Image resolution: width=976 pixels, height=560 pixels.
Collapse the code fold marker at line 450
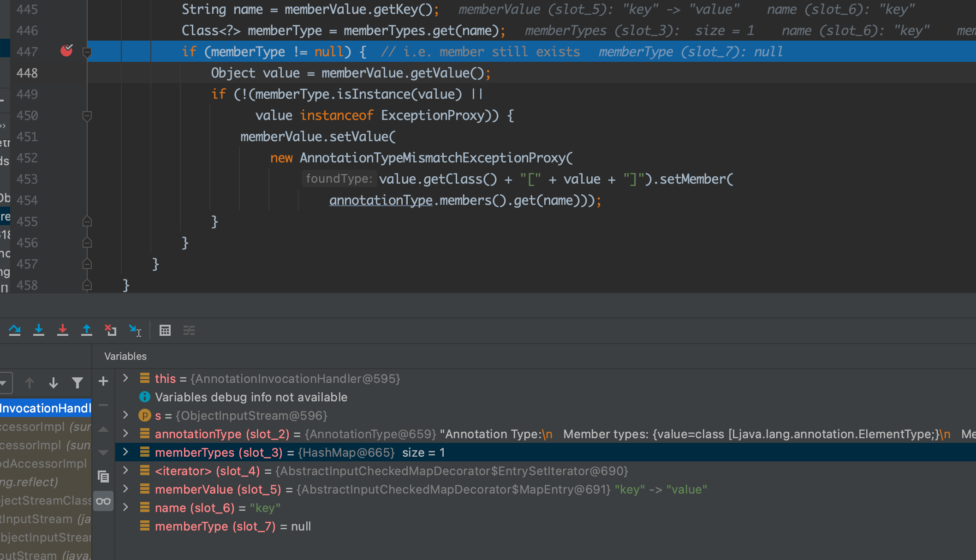point(87,115)
